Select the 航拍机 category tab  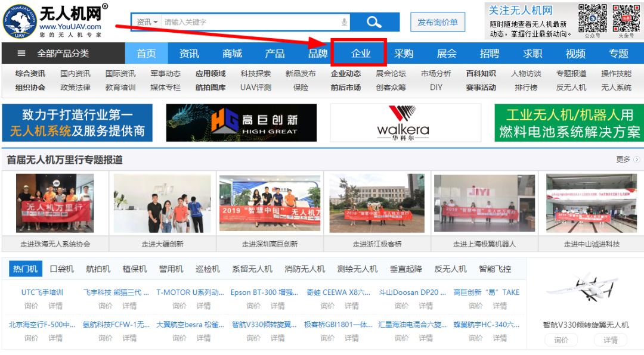(x=98, y=269)
